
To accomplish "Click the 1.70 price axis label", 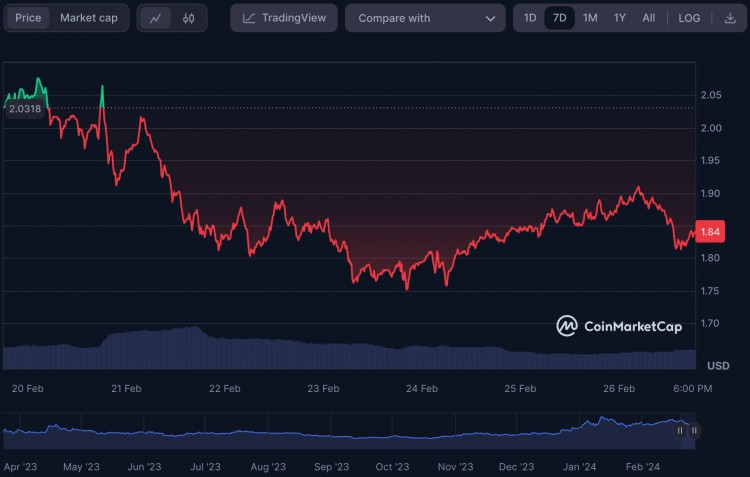I will coord(710,323).
